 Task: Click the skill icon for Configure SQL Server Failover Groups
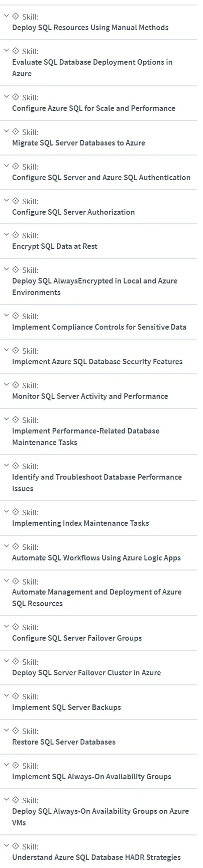coord(16,627)
